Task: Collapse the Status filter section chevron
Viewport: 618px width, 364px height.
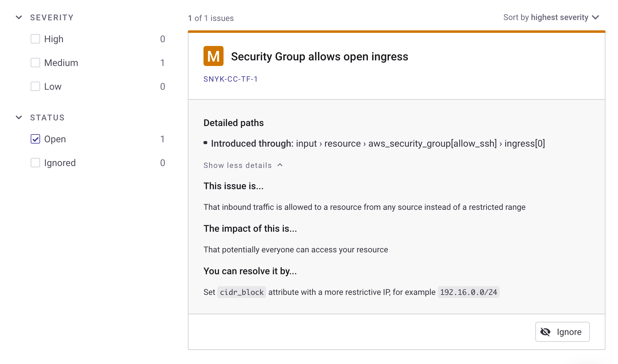Action: click(19, 118)
